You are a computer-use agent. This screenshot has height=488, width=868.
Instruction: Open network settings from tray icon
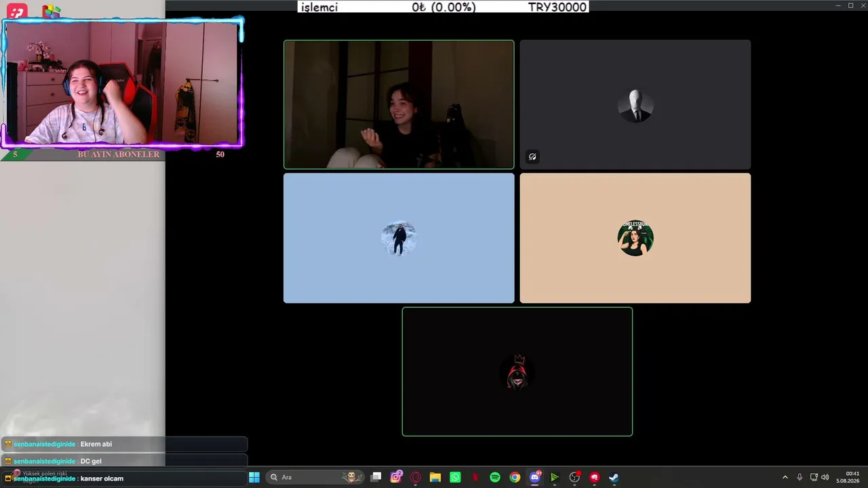[x=814, y=477]
